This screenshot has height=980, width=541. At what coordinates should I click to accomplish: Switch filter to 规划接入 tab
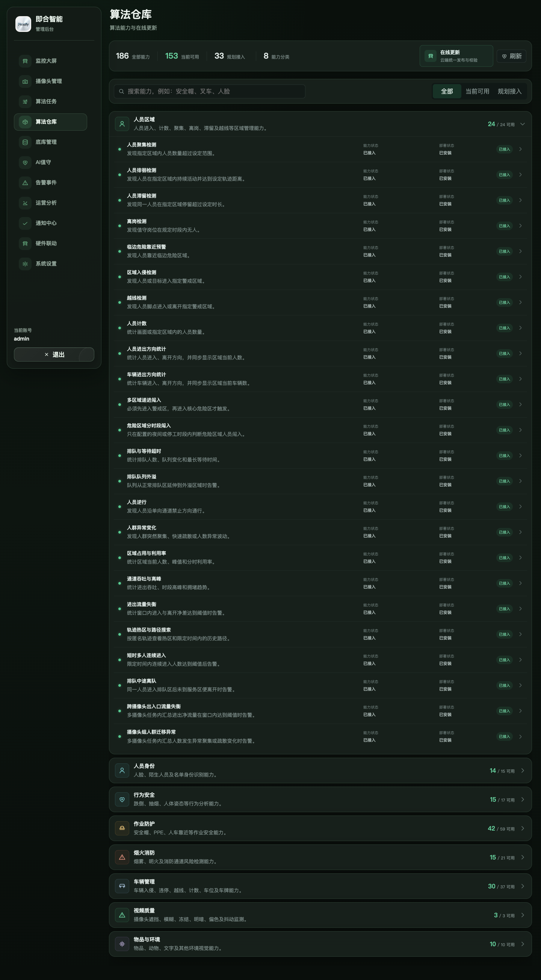point(509,91)
